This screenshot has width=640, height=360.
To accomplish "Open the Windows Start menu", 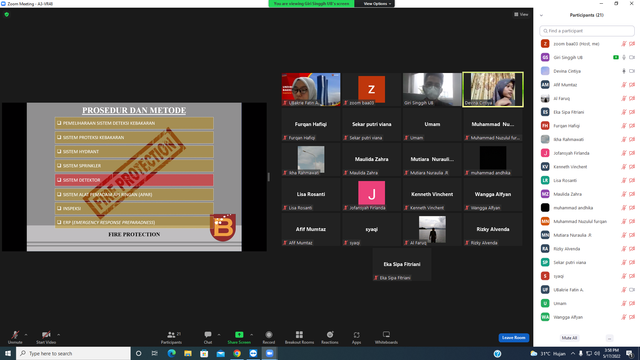I will (x=8, y=353).
